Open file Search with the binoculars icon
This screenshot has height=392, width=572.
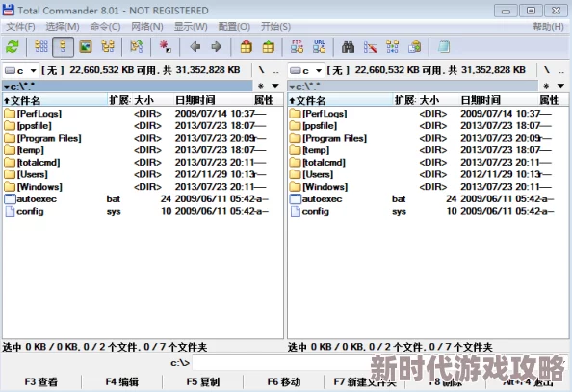tap(348, 47)
